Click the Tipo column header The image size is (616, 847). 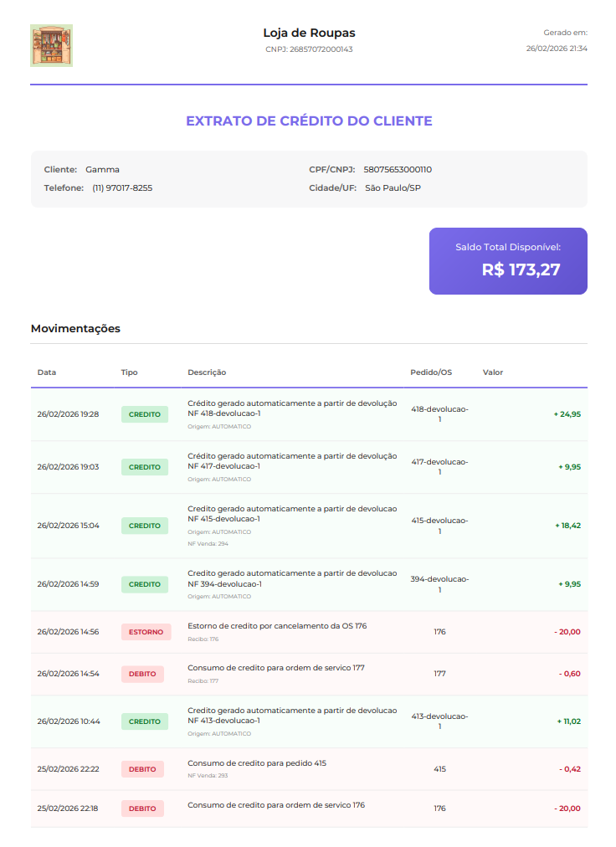[129, 372]
